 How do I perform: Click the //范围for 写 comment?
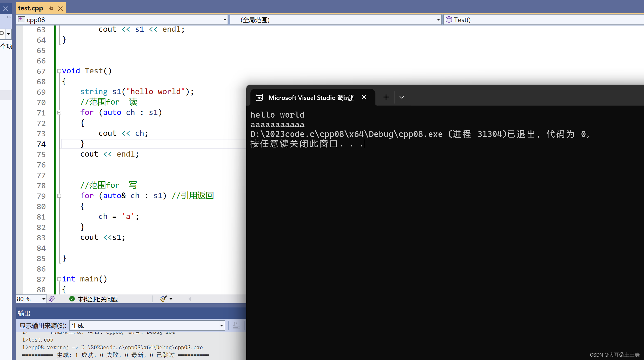[109, 185]
